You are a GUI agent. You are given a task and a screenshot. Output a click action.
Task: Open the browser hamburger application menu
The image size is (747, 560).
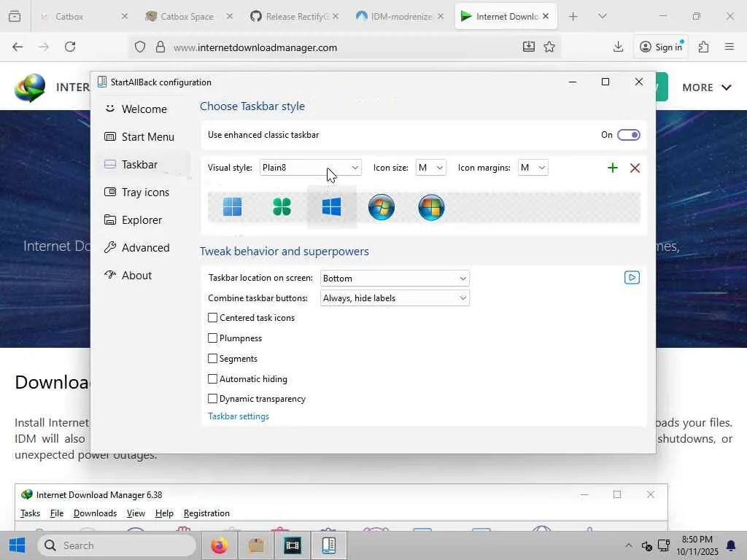[729, 47]
